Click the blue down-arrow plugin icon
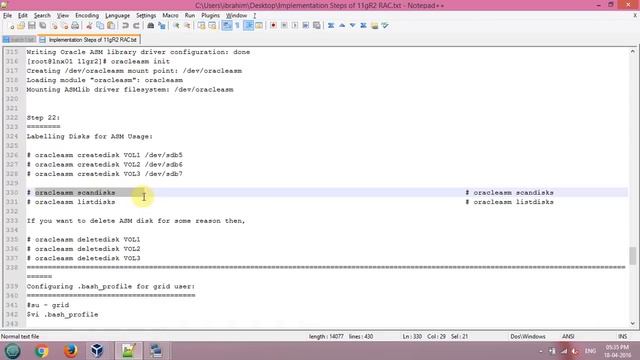This screenshot has height=360, width=640. click(x=352, y=26)
